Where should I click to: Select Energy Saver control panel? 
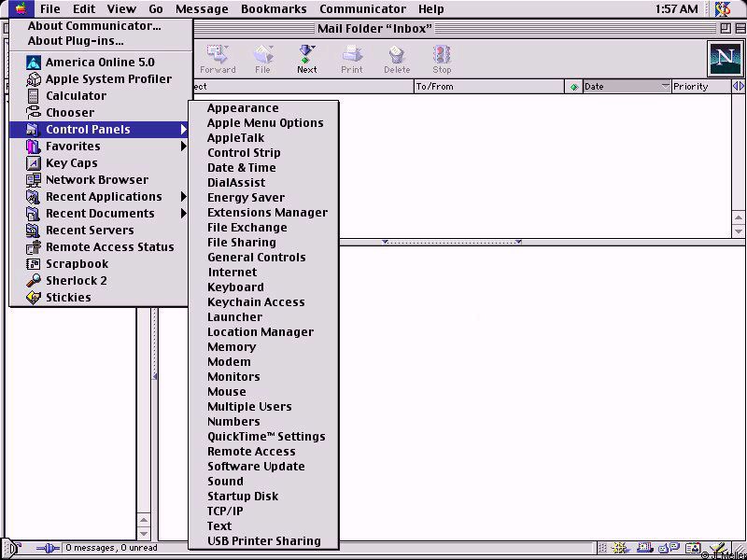pos(246,197)
